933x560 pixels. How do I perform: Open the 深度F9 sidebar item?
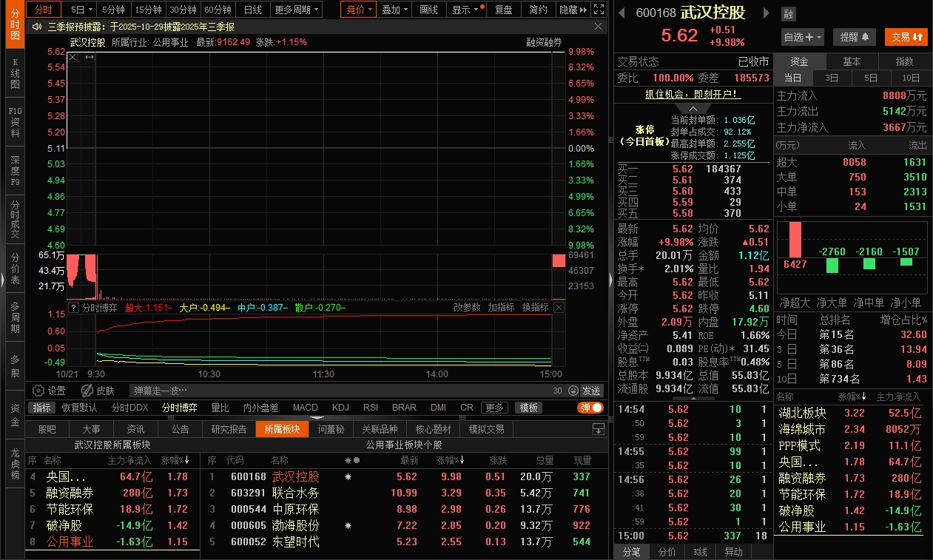tap(15, 171)
